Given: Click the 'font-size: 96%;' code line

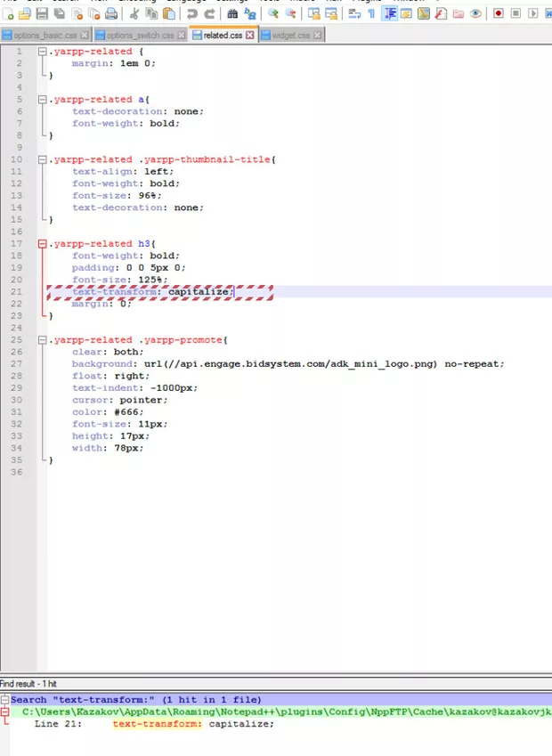Looking at the screenshot, I should point(118,195).
